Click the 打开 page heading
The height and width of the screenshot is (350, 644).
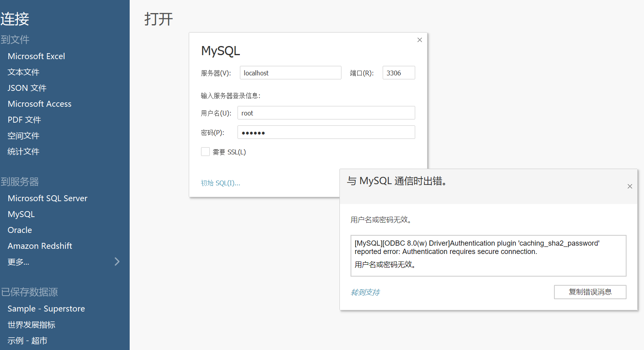[x=159, y=19]
